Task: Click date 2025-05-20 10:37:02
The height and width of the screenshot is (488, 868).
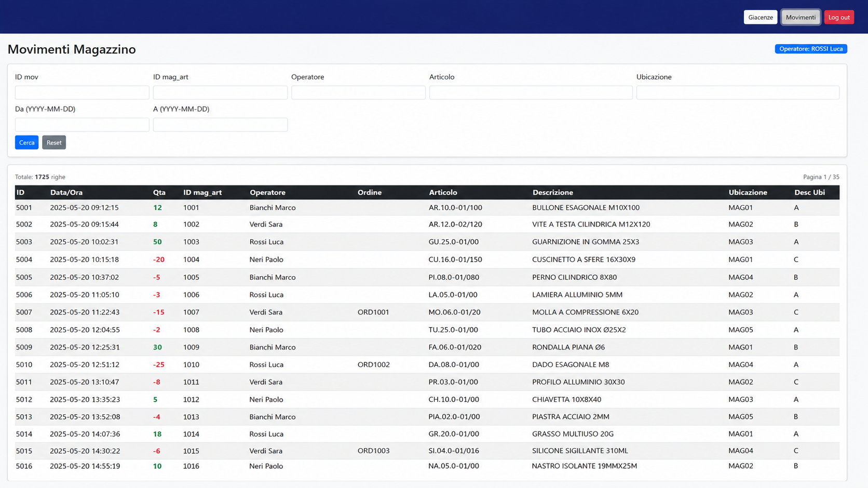Action: [x=84, y=277]
